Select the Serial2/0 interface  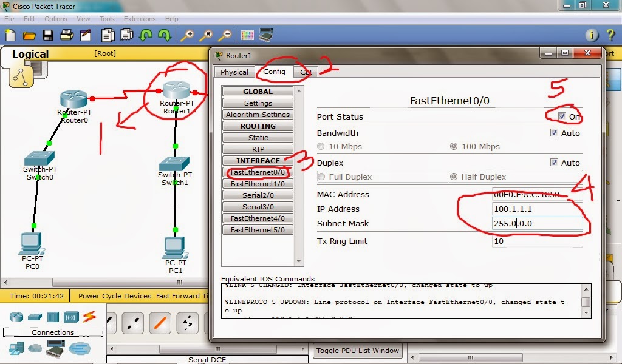pyautogui.click(x=258, y=195)
